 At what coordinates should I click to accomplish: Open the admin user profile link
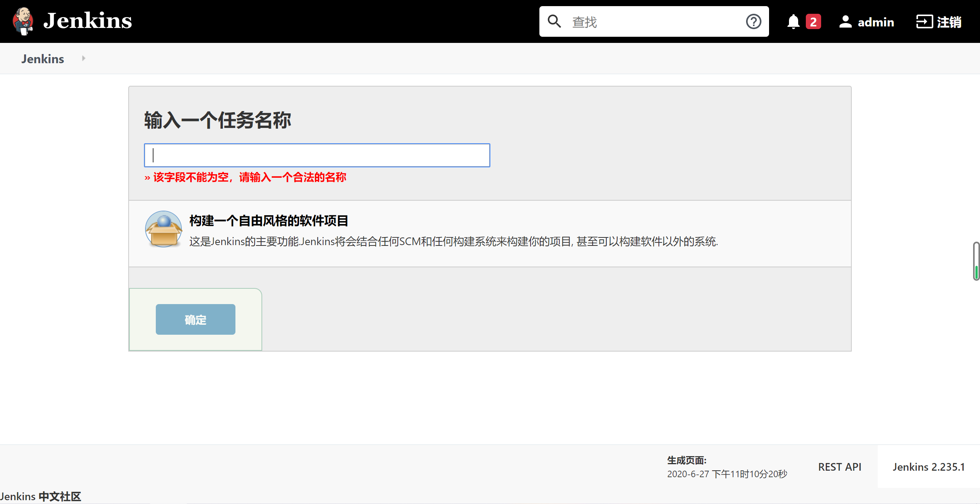click(875, 22)
